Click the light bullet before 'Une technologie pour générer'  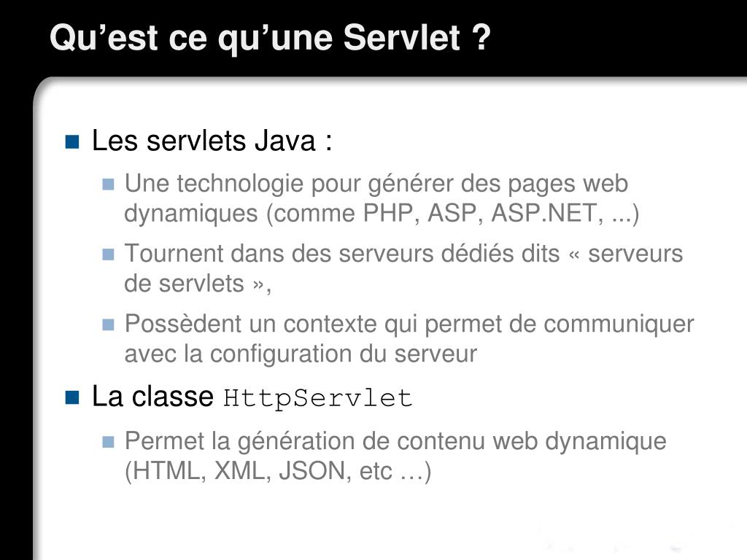coord(108,184)
